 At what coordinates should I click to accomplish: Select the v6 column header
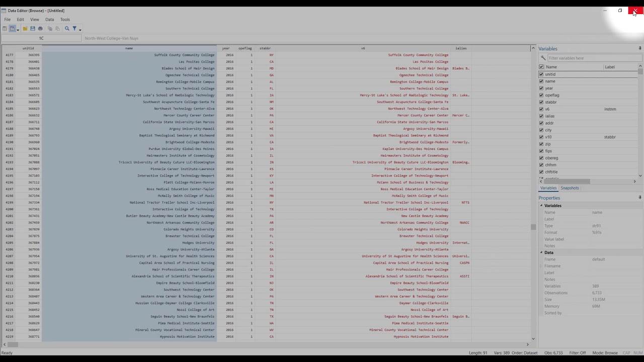pos(363,48)
